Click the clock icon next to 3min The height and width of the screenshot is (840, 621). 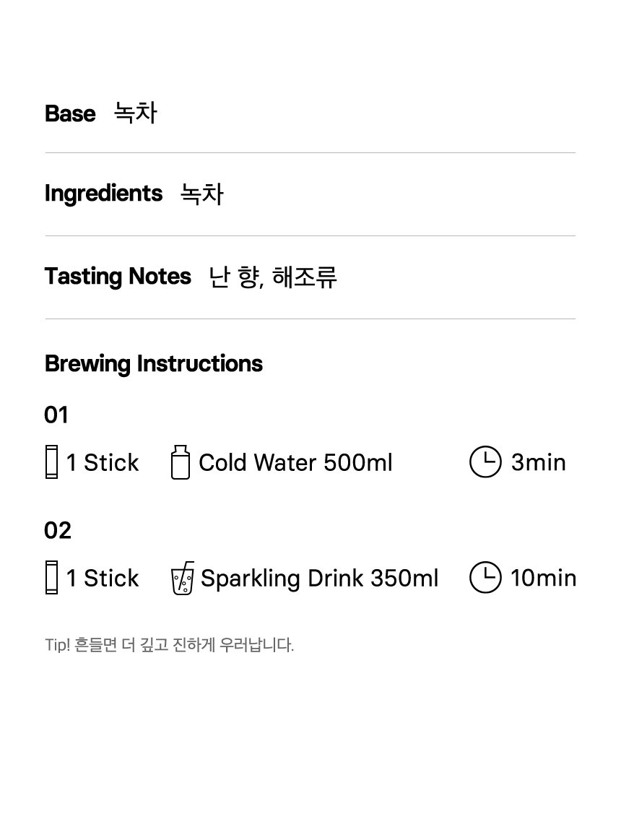click(485, 462)
